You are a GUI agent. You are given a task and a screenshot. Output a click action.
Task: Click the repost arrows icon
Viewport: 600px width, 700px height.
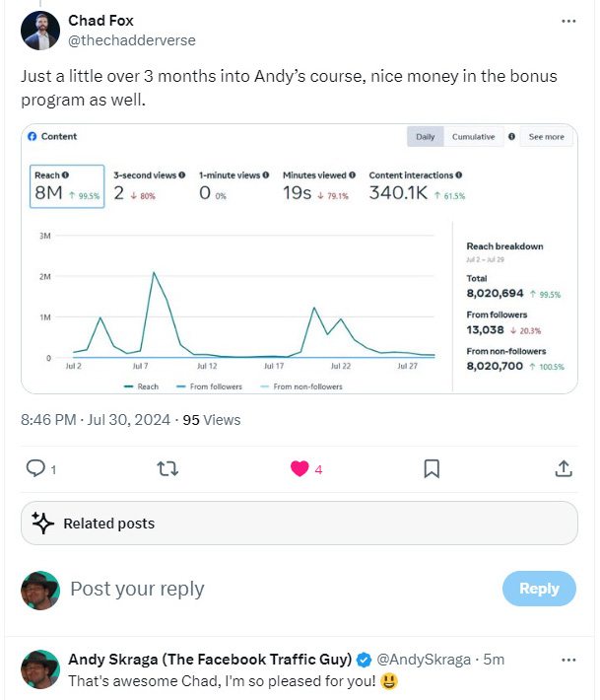167,469
